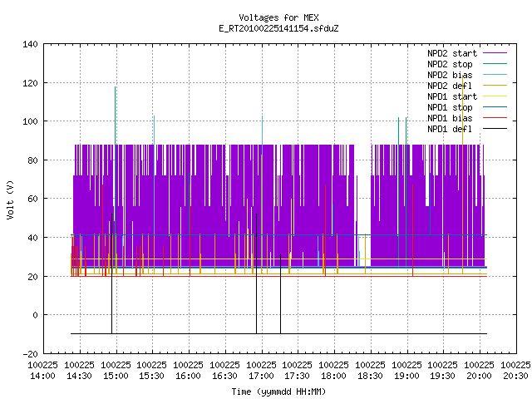Click the 'NPD1 start' legend label
Viewport: 532px width, 399px height.
pyautogui.click(x=452, y=96)
